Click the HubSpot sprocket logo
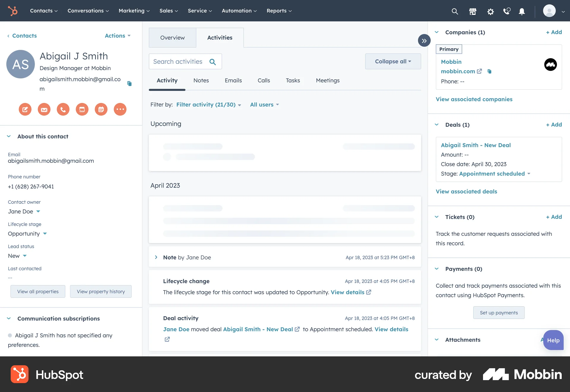 [13, 11]
